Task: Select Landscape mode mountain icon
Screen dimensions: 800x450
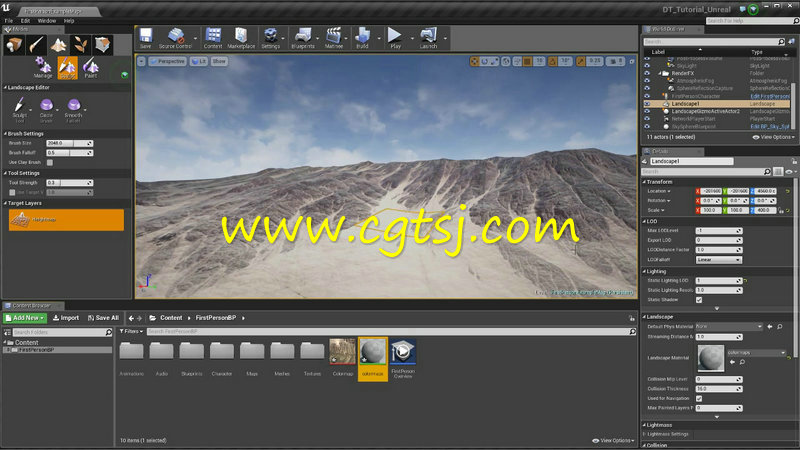Action: click(x=58, y=45)
